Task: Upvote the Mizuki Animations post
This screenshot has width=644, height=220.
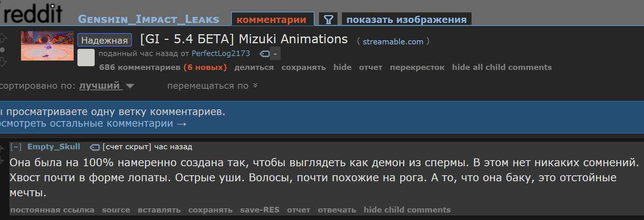Action: click(x=3, y=38)
